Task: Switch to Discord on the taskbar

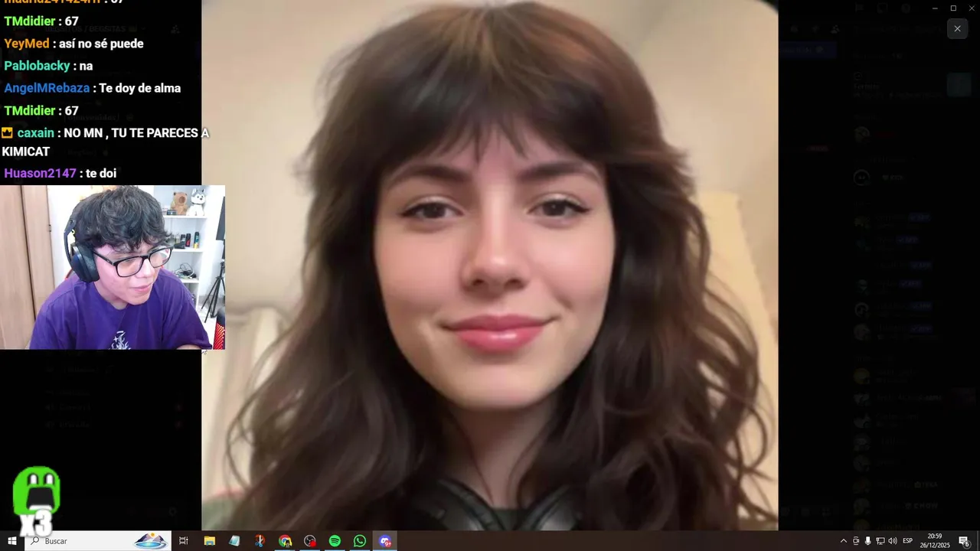Action: click(385, 541)
